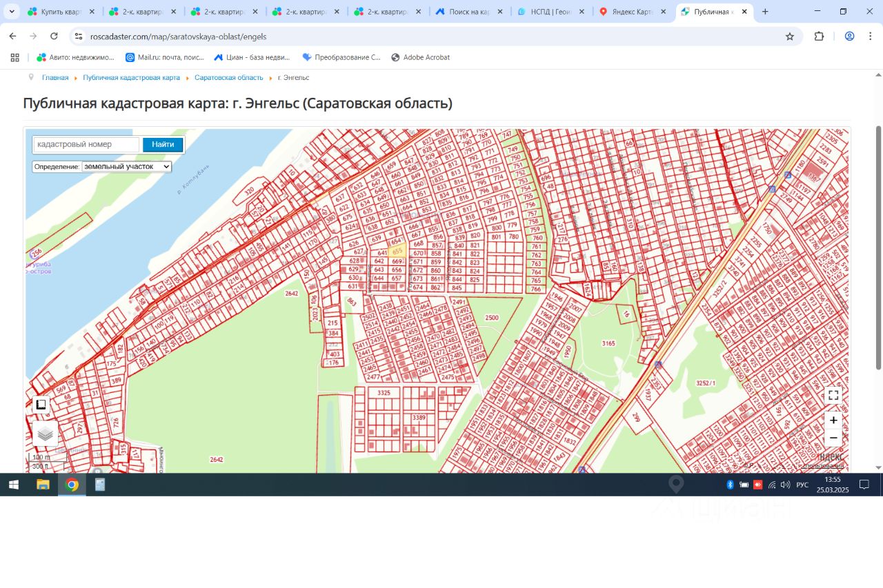Open the Саратовская область breadcrumb link
This screenshot has height=588, width=883.
[x=228, y=78]
